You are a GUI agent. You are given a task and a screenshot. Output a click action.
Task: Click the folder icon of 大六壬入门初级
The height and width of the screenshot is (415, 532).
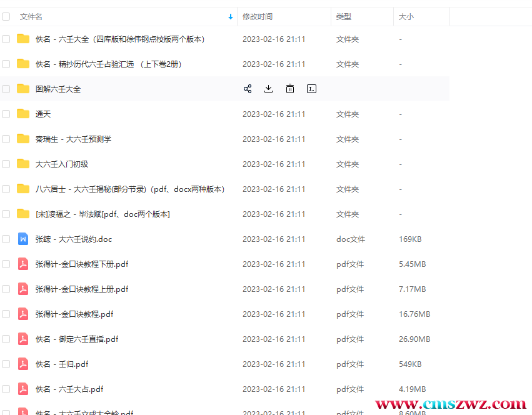click(x=23, y=164)
